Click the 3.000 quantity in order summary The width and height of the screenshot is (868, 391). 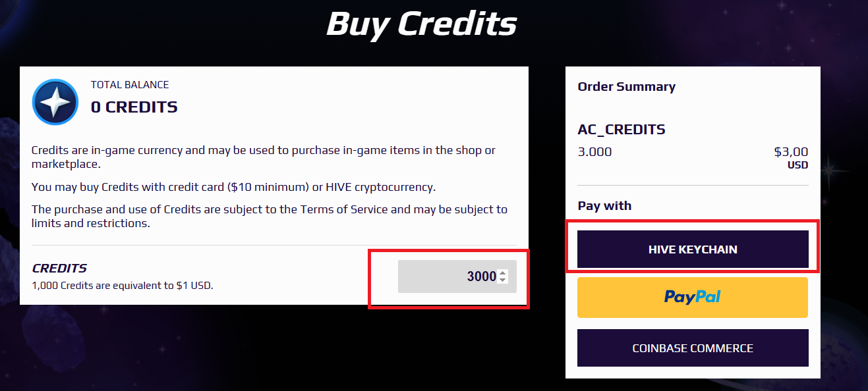(x=594, y=152)
